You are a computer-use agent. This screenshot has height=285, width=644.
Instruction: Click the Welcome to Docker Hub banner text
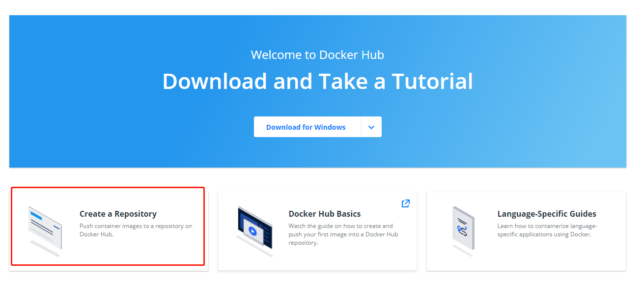coord(318,55)
